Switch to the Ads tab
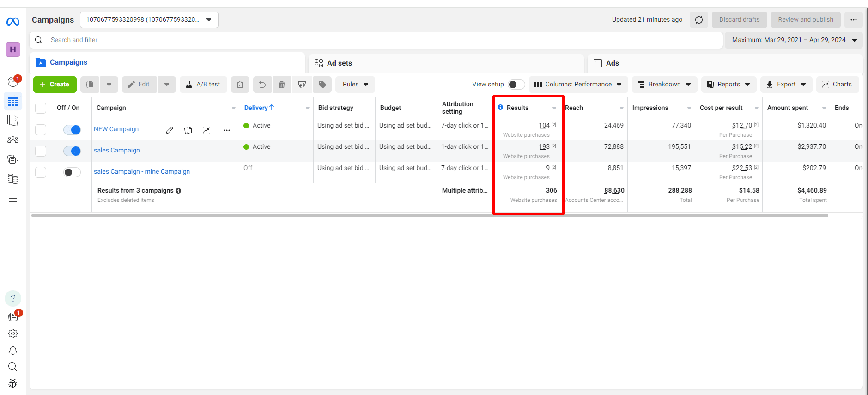Screen dimensions: 868x395 pos(725,63)
